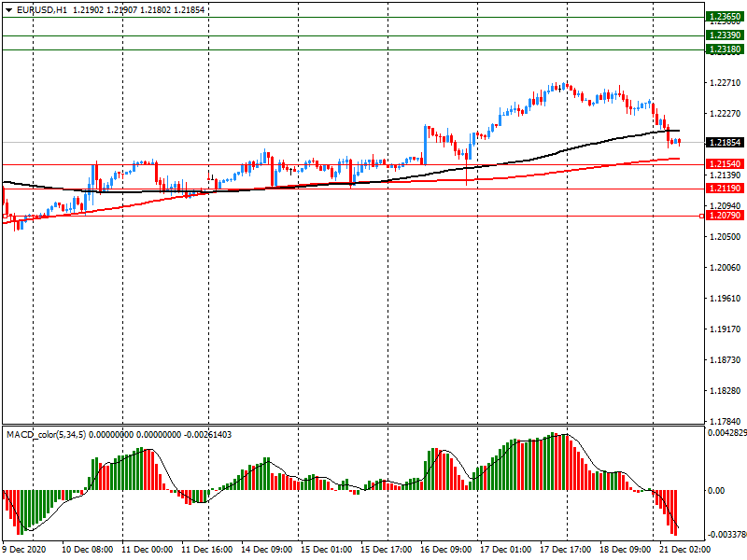Click the 1.22710 value on price scale
Image resolution: width=747 pixels, height=560 pixels.
point(726,83)
